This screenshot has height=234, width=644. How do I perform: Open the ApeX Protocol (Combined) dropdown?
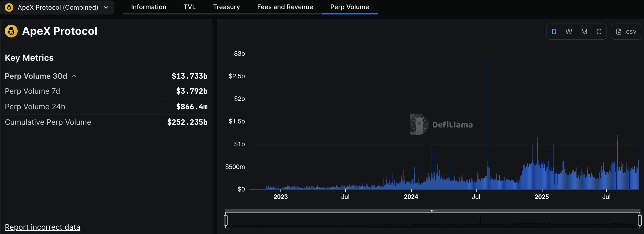coord(57,7)
